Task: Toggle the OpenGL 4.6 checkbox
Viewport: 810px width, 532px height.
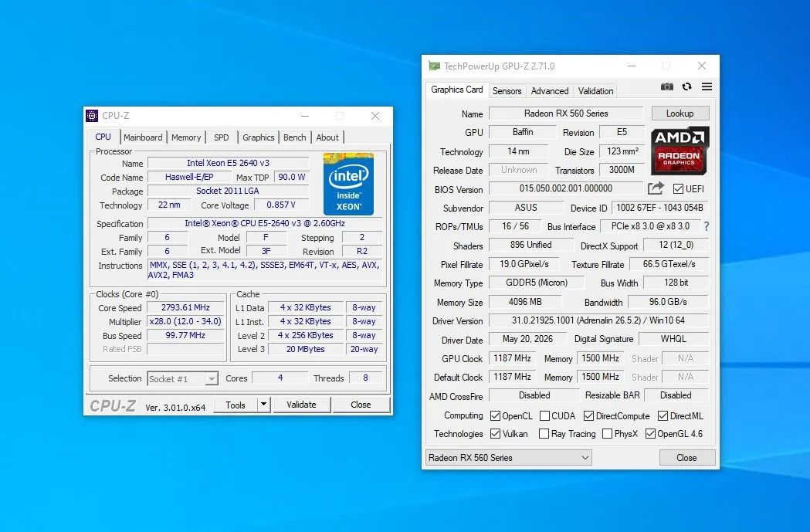Action: tap(650, 433)
